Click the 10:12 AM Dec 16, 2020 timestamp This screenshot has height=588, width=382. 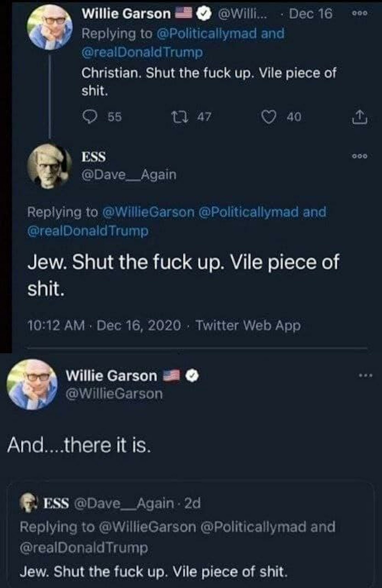[104, 325]
